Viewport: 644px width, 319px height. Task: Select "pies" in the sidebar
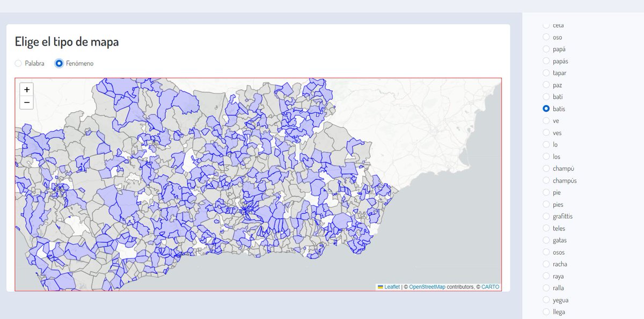click(545, 204)
